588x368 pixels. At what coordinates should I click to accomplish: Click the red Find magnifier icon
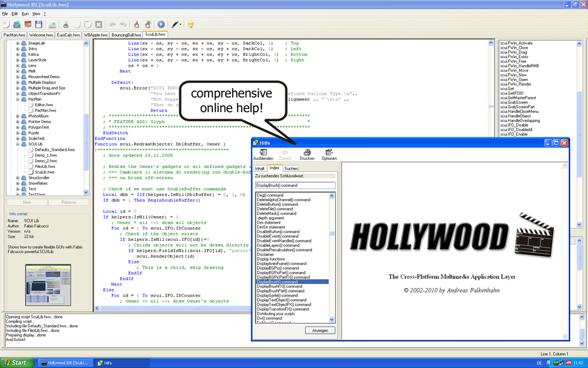137,24
